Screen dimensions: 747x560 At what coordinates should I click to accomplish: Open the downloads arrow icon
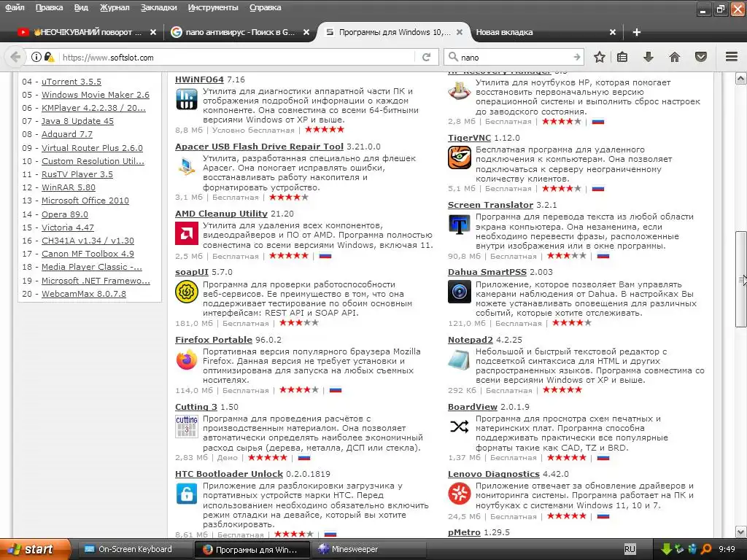(648, 57)
